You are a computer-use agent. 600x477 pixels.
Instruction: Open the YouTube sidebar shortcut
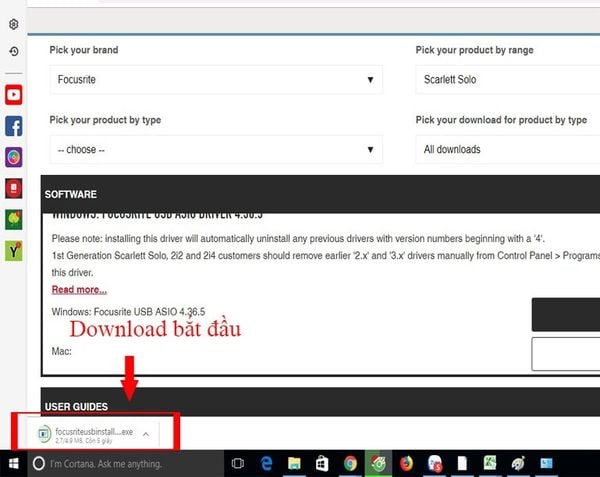[14, 94]
